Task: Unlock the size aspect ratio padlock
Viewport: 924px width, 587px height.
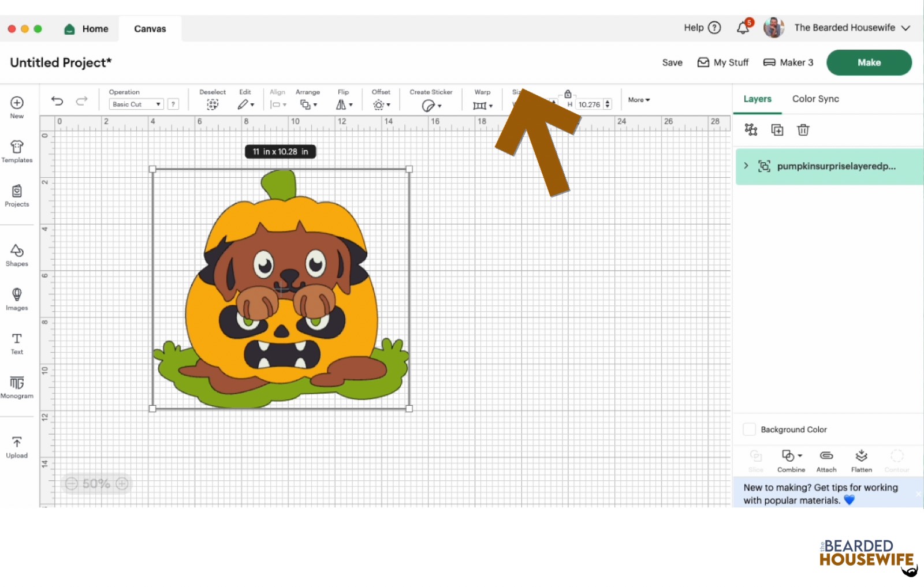Action: tap(568, 94)
